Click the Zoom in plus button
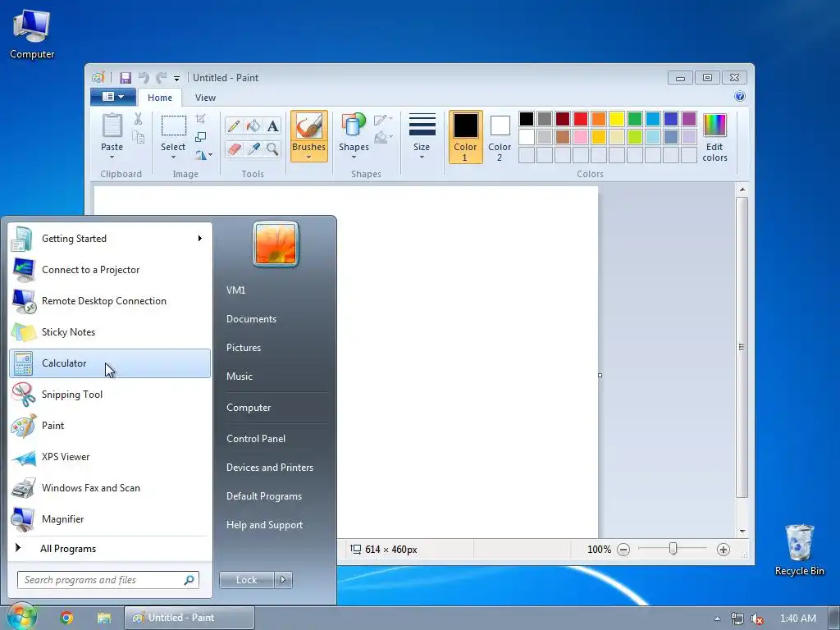This screenshot has height=630, width=840. point(724,549)
